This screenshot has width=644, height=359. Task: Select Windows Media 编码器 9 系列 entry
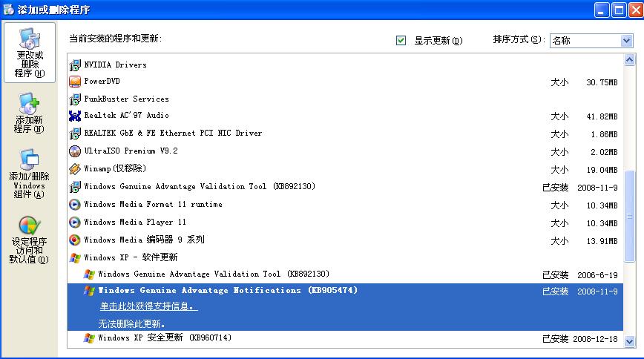pyautogui.click(x=144, y=240)
